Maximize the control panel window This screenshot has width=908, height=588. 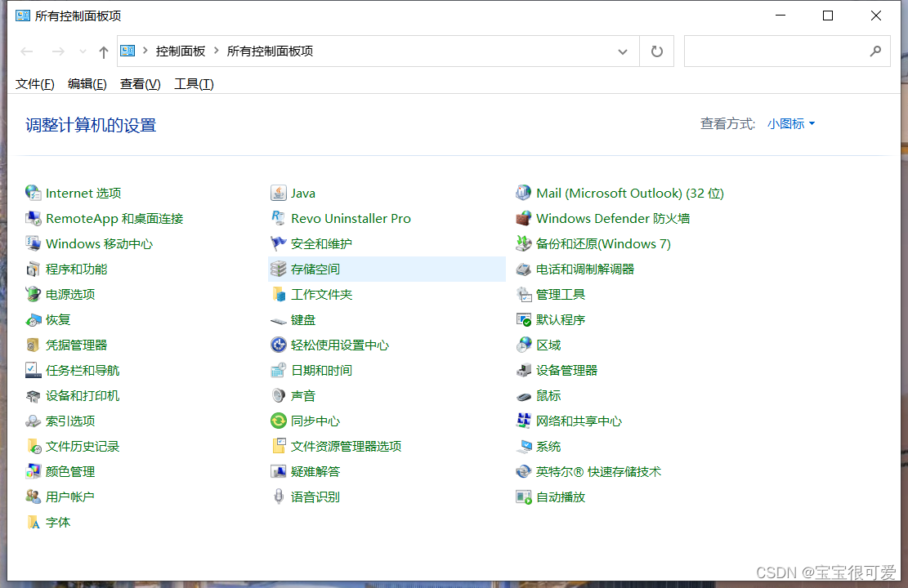828,16
